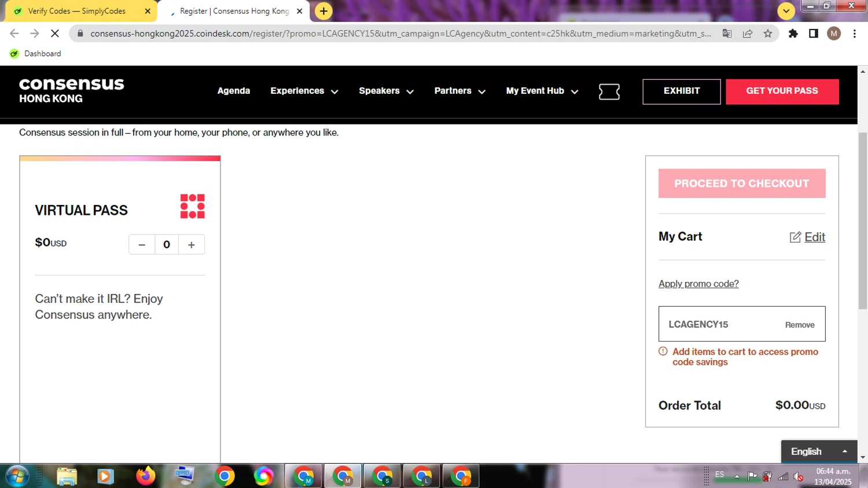Close the Register Consensus Hong Kong tab
The width and height of the screenshot is (868, 488).
coord(299,11)
